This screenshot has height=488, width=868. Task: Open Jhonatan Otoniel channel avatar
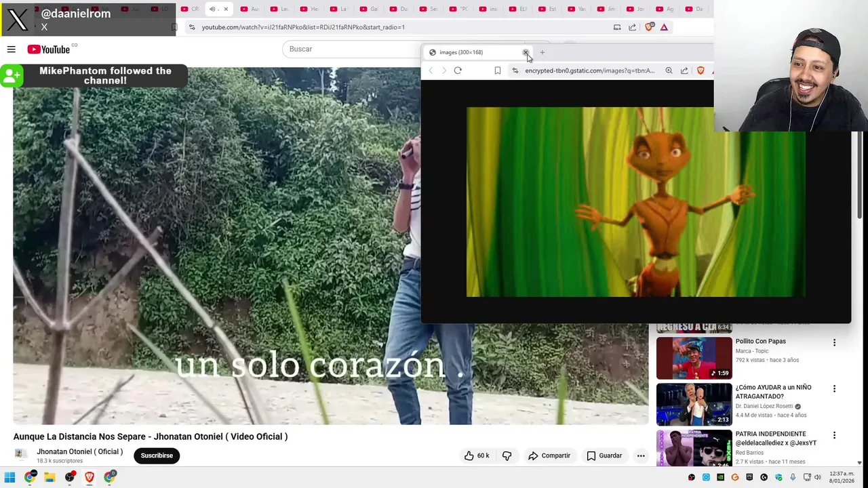coord(22,454)
